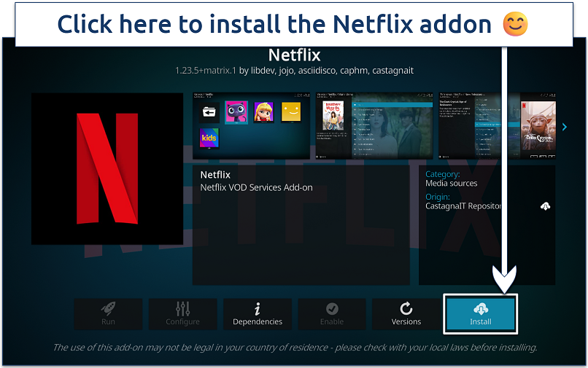
Task: Click 'Media sources' category value
Action: coord(451,183)
